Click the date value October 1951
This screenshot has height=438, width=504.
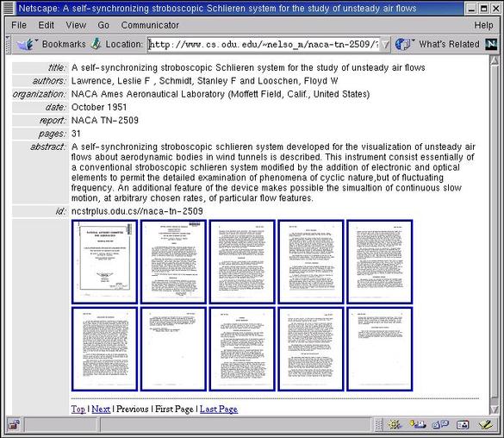pos(99,107)
